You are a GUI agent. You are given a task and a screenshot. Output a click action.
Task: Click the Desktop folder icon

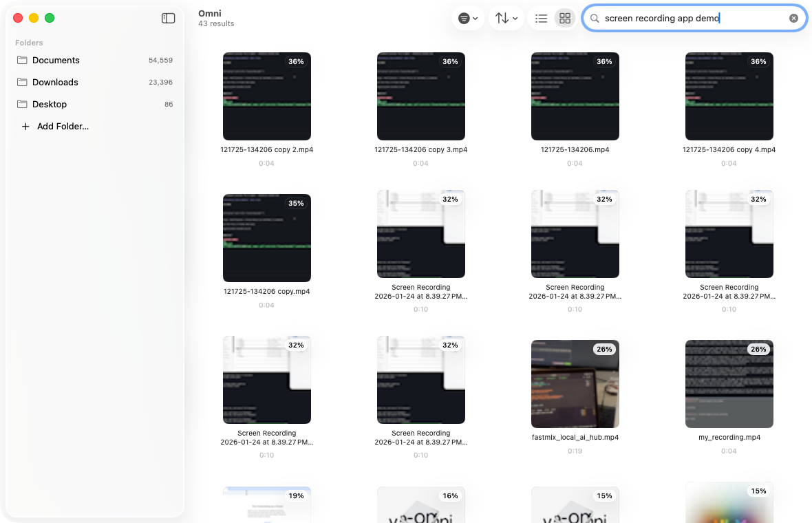22,104
